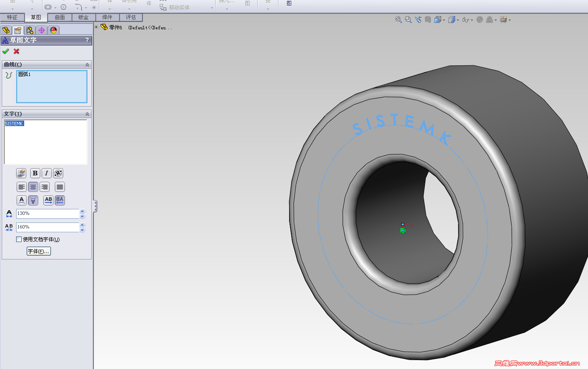The width and height of the screenshot is (588, 369).
Task: Click the 130% width factor field
Action: 48,214
